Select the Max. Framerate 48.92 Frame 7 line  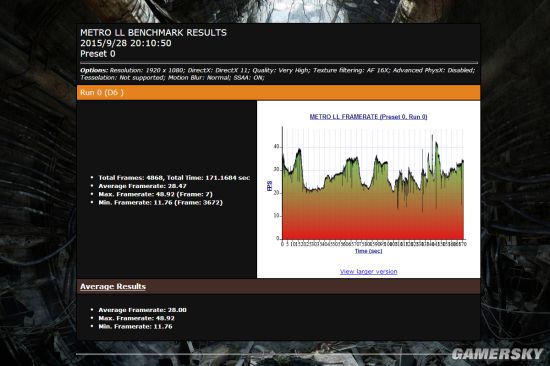pyautogui.click(x=155, y=194)
